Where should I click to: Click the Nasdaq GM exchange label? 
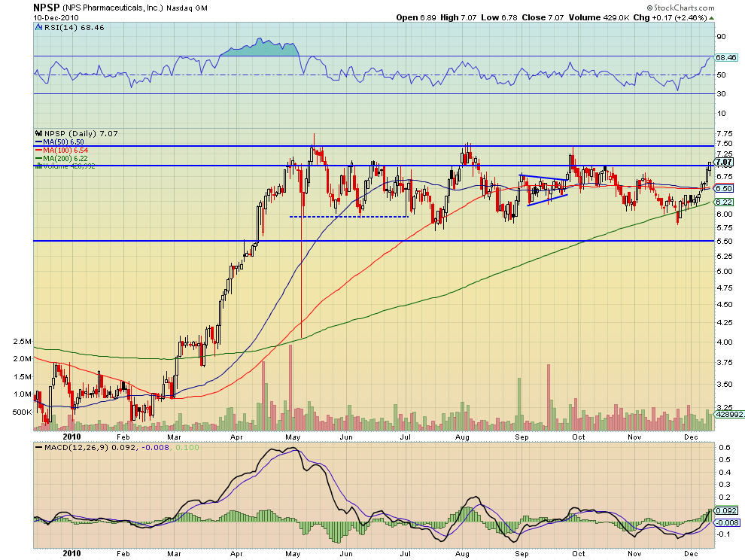click(x=187, y=8)
